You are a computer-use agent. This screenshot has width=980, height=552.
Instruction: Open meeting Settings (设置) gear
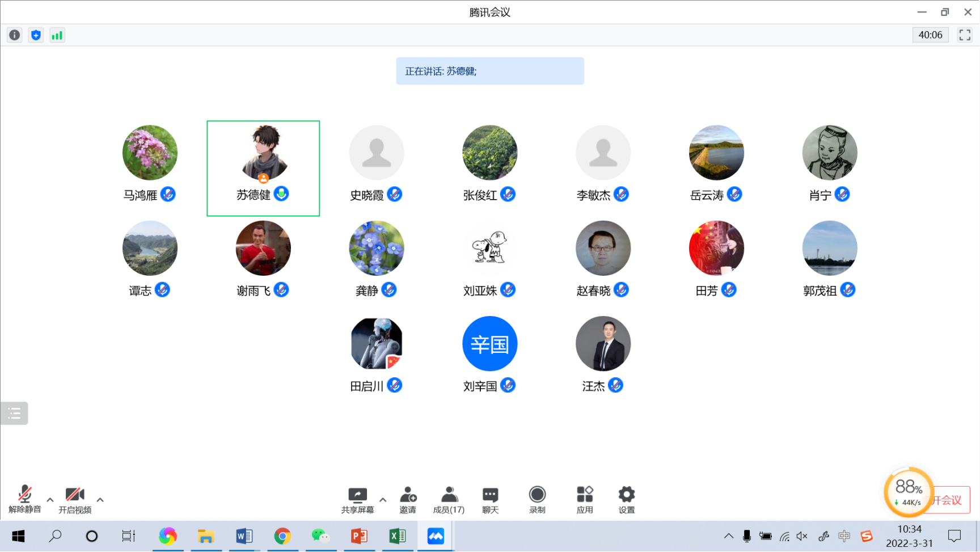[626, 500]
